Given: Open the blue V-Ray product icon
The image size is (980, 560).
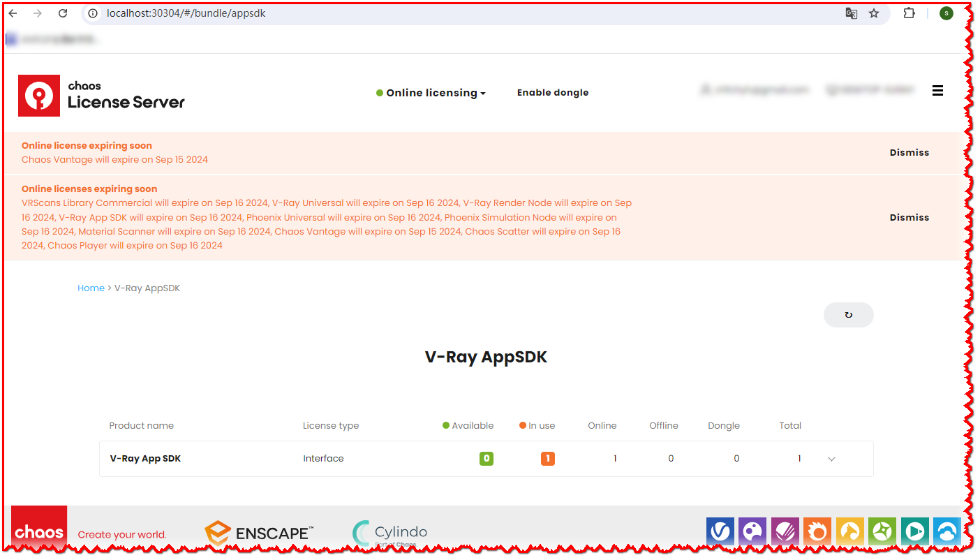Looking at the screenshot, I should 720,532.
